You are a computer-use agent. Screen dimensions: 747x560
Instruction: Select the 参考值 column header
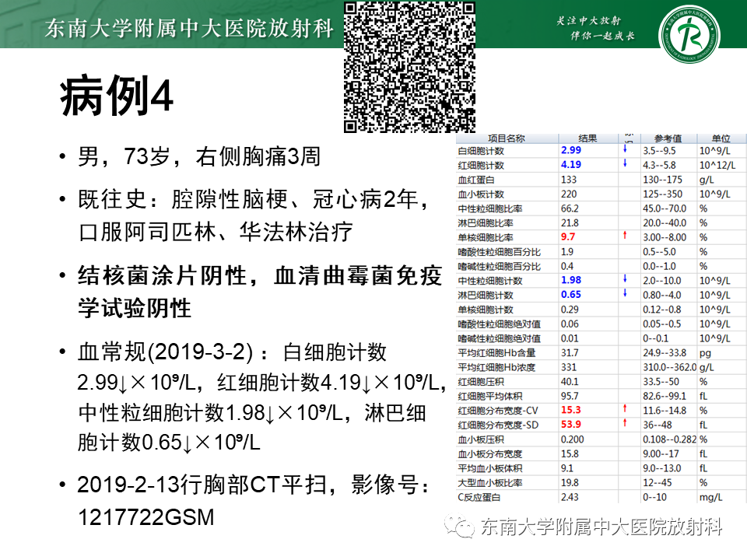[x=668, y=138]
